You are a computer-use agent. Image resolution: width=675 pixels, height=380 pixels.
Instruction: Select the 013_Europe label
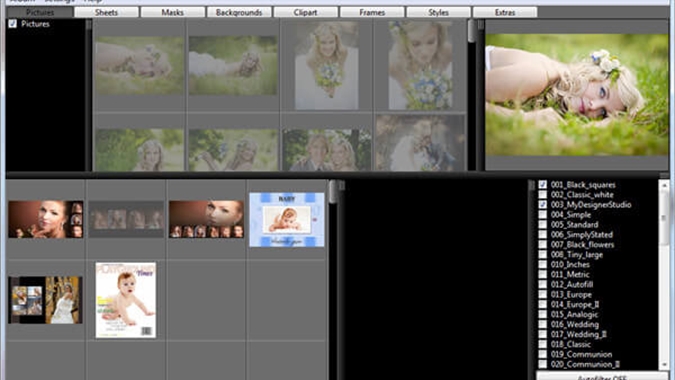[x=571, y=294]
